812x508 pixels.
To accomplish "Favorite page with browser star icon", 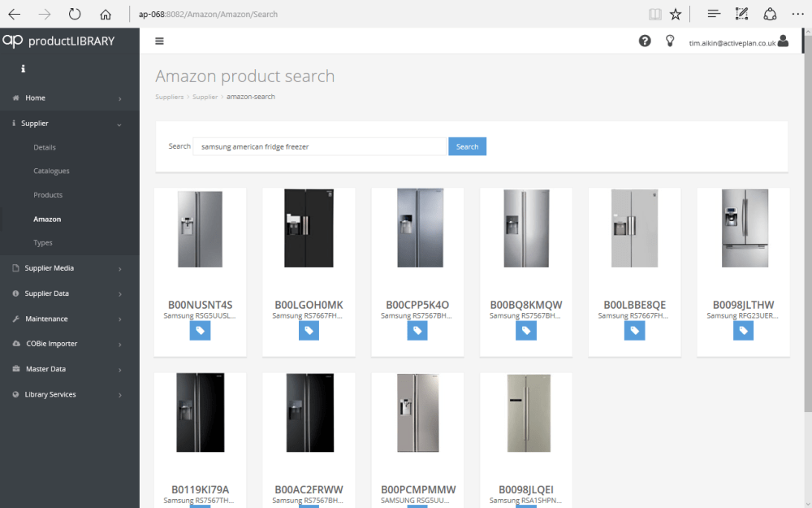I will point(676,14).
